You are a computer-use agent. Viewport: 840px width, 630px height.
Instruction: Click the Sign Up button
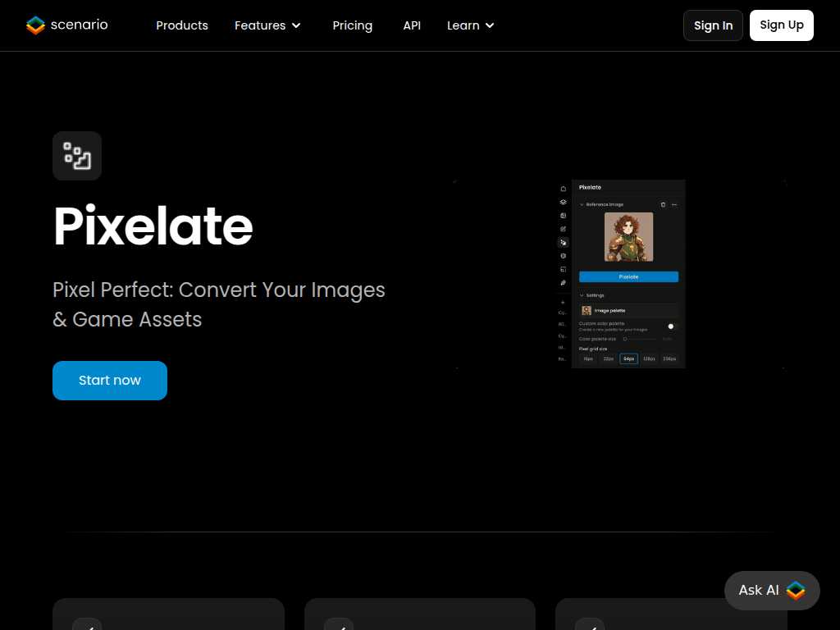[x=781, y=25]
